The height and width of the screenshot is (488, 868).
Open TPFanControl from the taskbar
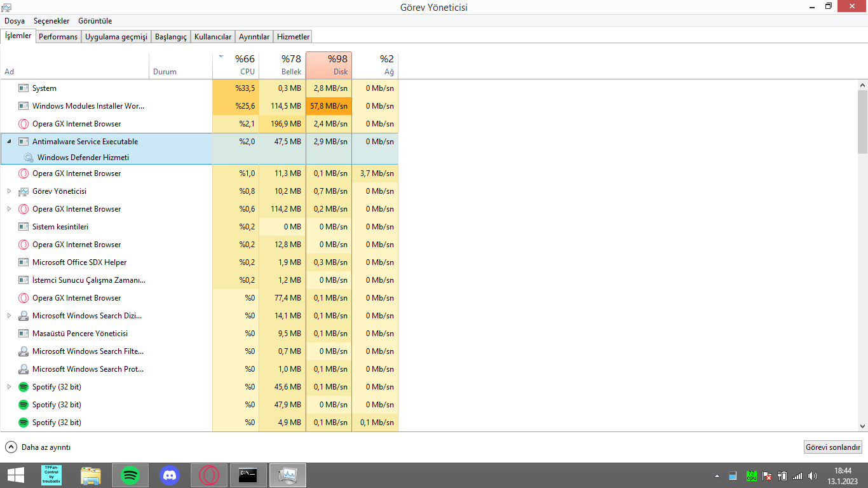(51, 475)
